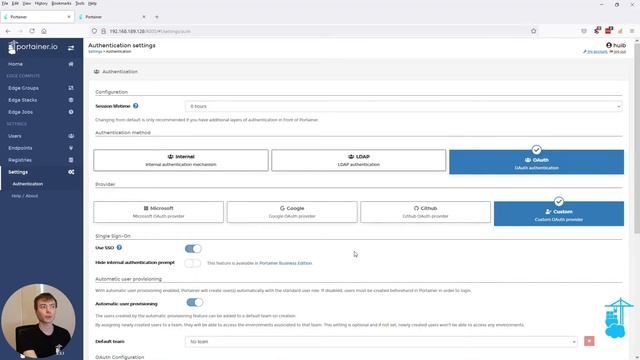The image size is (640, 360).
Task: Open Users in sidebar
Action: click(14, 136)
